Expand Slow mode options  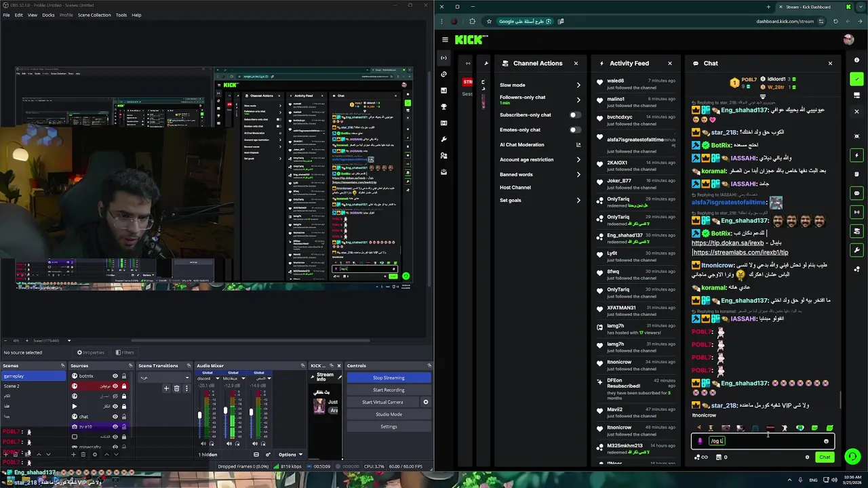point(578,85)
